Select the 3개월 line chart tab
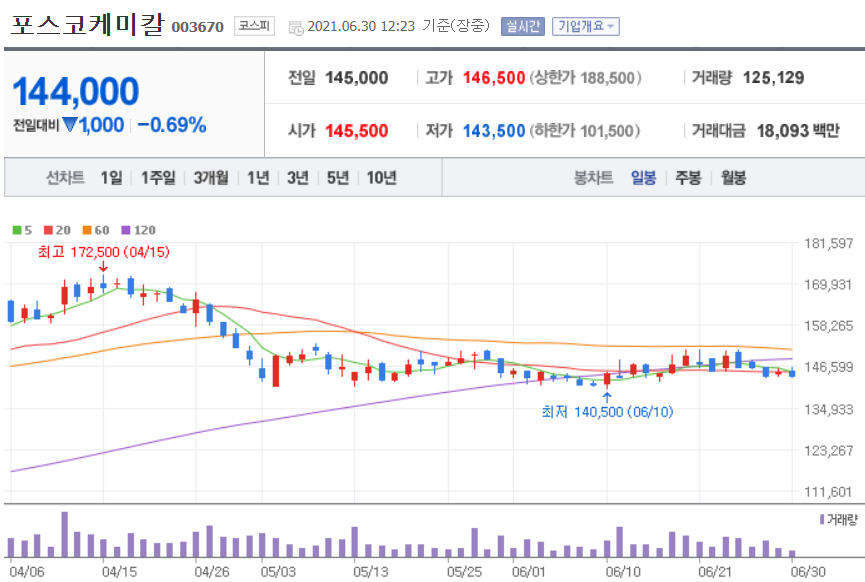This screenshot has width=865, height=582. pos(211,178)
